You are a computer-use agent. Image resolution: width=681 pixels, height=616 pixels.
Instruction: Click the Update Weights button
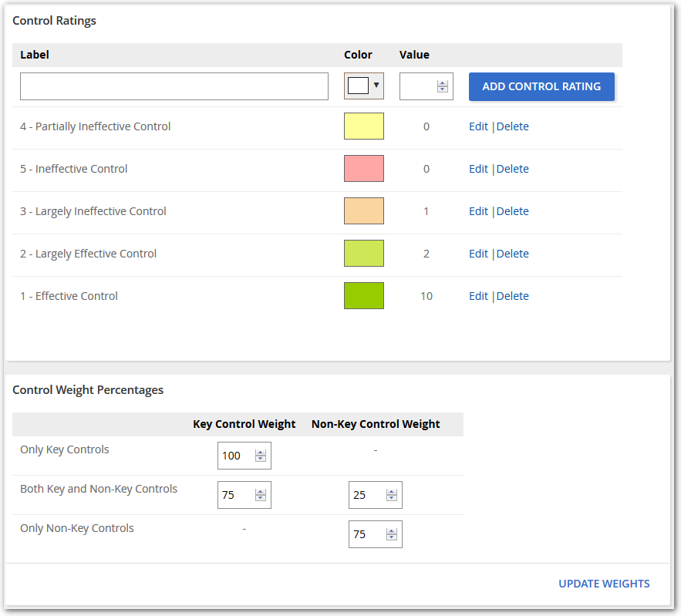pos(604,584)
